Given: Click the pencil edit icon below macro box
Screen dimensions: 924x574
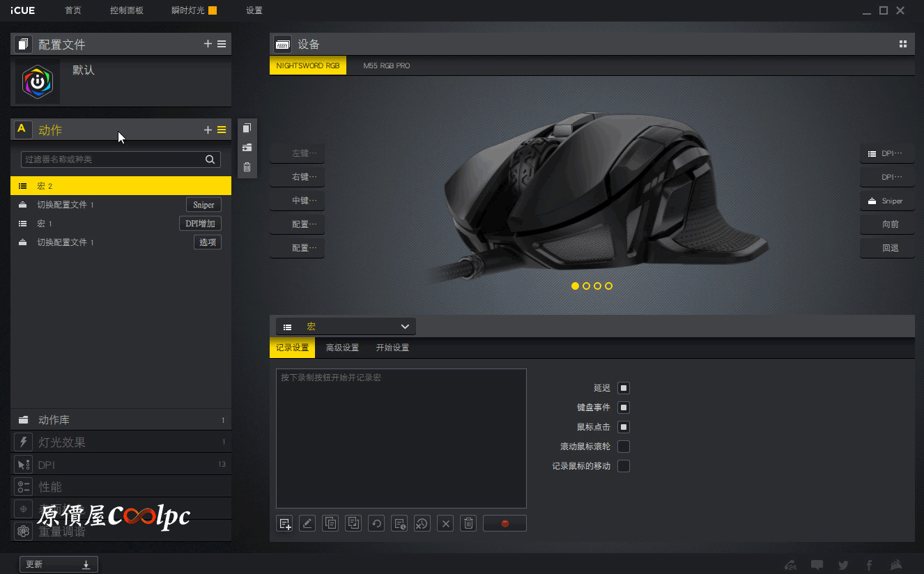Looking at the screenshot, I should click(x=307, y=523).
